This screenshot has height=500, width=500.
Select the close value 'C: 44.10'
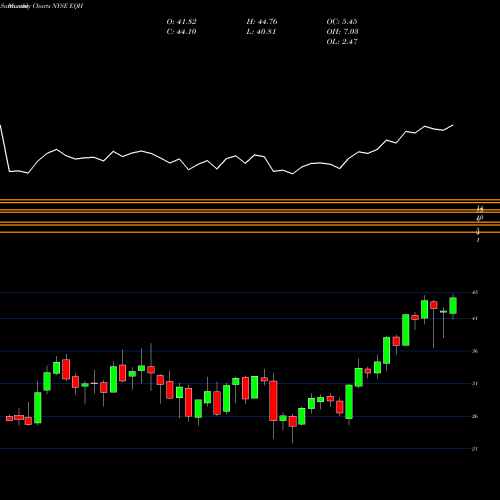[181, 32]
